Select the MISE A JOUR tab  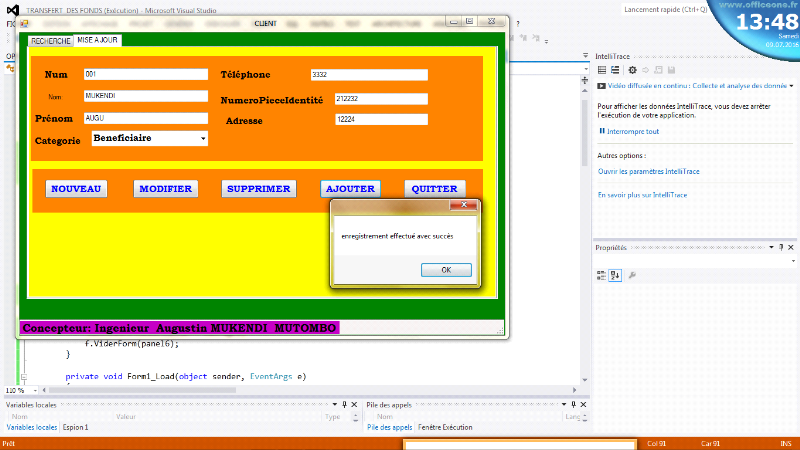(x=97, y=41)
